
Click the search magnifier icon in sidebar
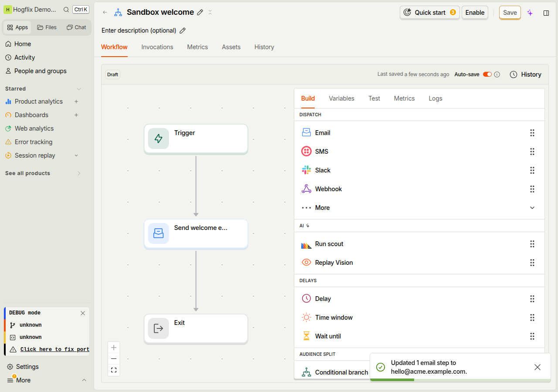66,10
